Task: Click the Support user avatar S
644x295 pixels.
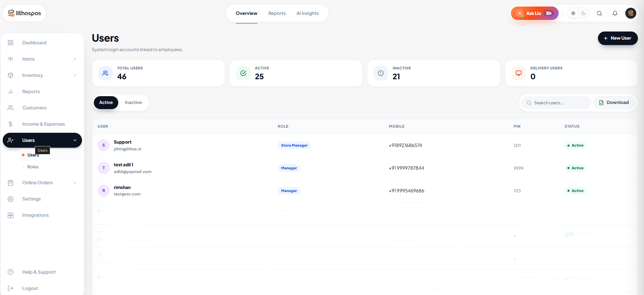Action: pyautogui.click(x=104, y=145)
